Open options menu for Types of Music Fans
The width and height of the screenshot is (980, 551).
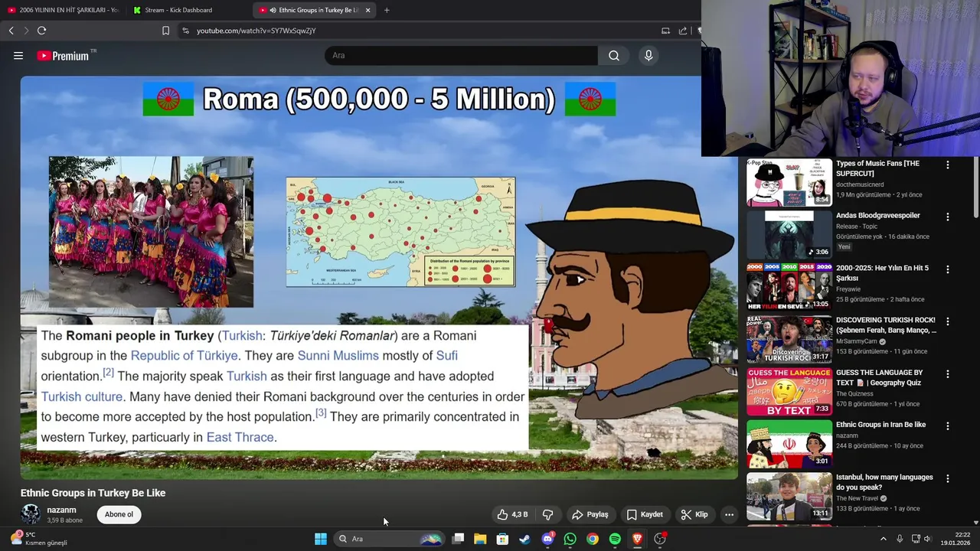tap(947, 165)
